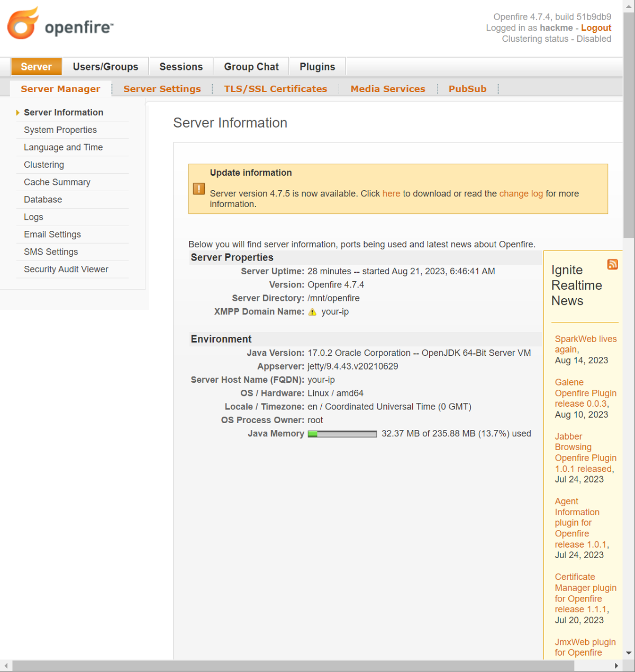Open Certificate Manager plugin release 1.1.1 news
Image resolution: width=635 pixels, height=672 pixels.
pyautogui.click(x=585, y=593)
